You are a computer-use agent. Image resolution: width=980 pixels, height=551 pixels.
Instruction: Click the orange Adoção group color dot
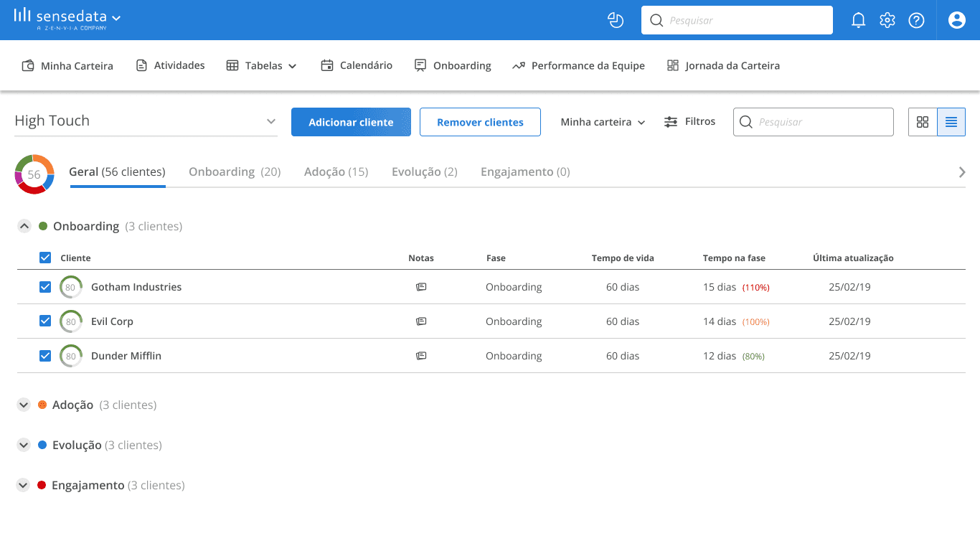tap(42, 405)
